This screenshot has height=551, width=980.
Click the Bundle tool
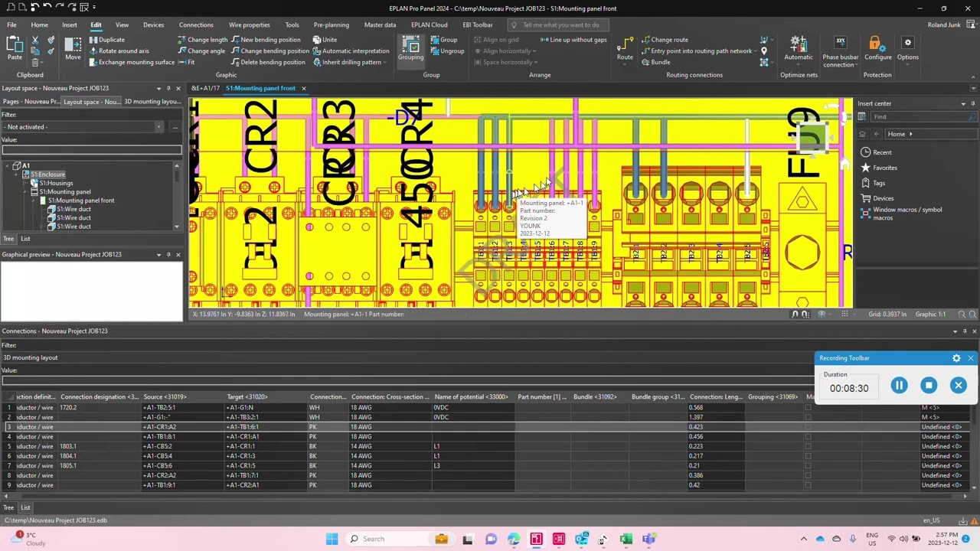pyautogui.click(x=655, y=62)
